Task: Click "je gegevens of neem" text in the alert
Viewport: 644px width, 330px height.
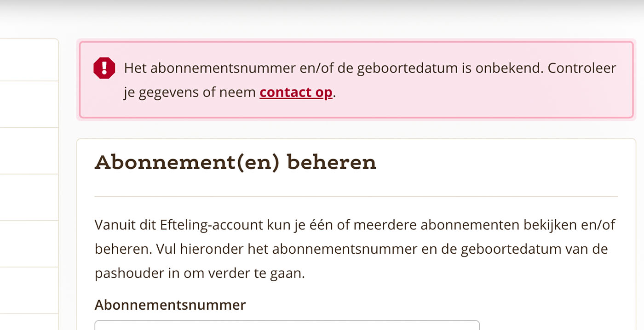Action: (190, 92)
